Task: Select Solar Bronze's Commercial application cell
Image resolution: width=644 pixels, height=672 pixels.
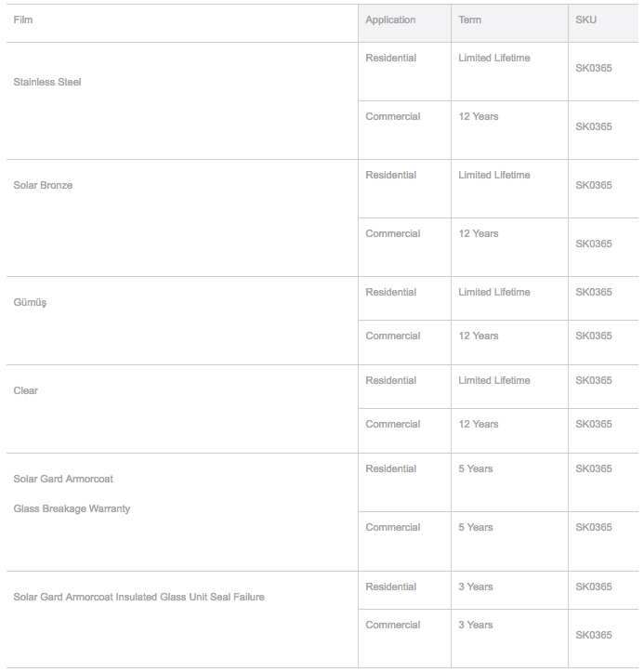Action: click(x=393, y=233)
